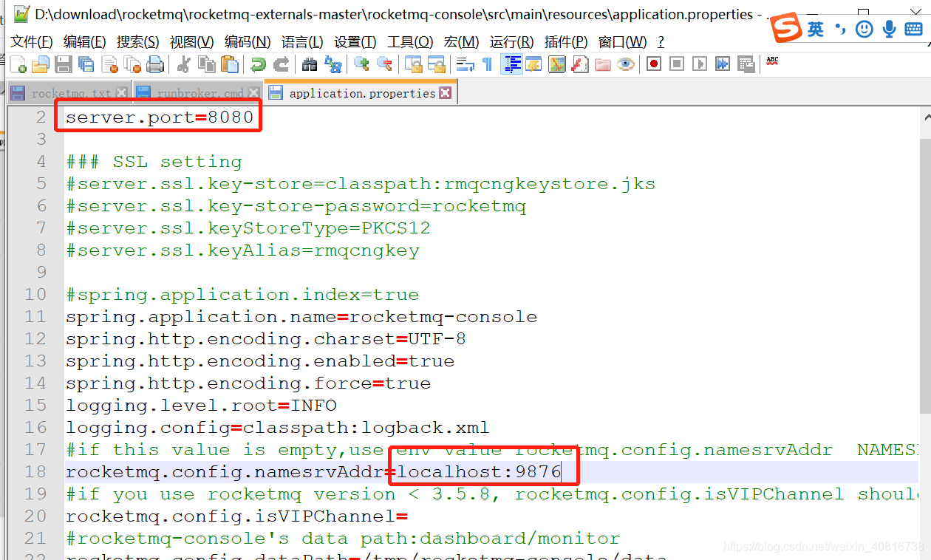Open the 窗口(W) menu
This screenshot has width=931, height=560.
pos(623,41)
